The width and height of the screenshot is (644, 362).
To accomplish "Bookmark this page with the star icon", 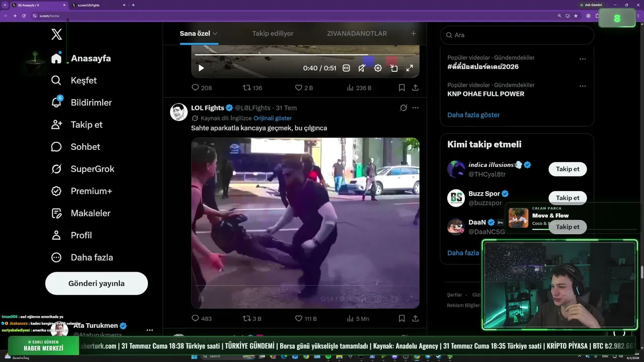I will pos(576,16).
